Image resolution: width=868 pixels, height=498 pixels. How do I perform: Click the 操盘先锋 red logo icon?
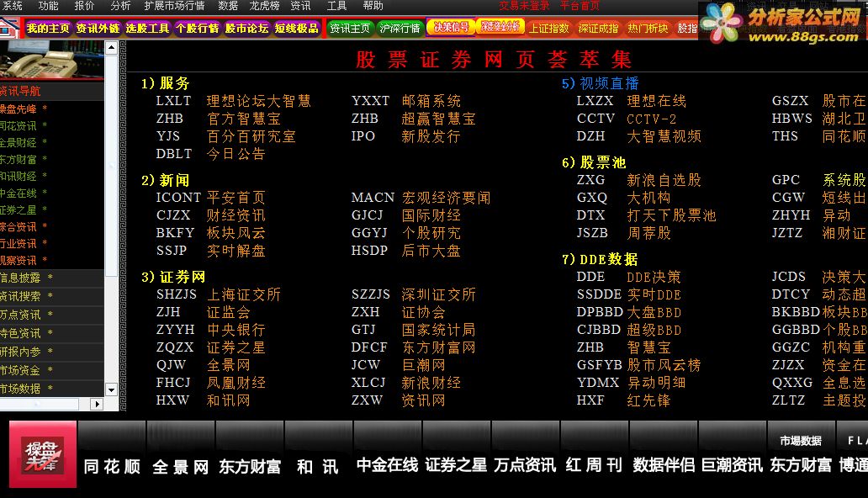pos(43,454)
